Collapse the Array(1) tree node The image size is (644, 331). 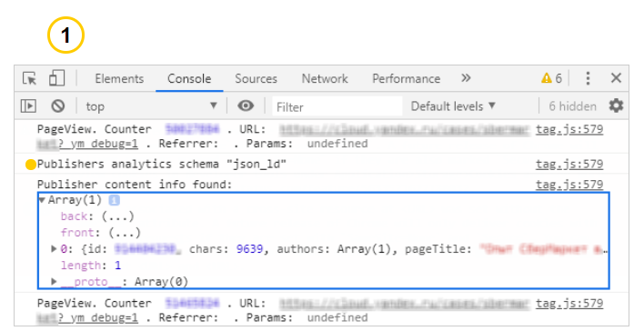pyautogui.click(x=42, y=200)
